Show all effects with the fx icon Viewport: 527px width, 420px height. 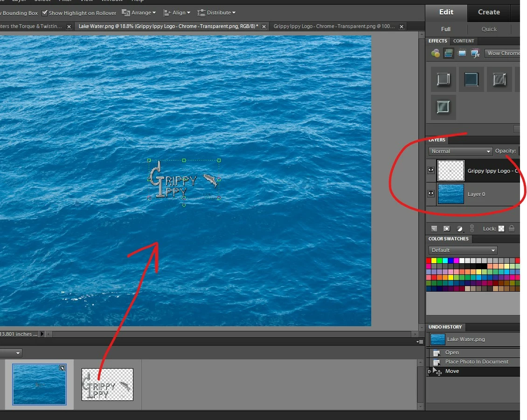tap(475, 53)
